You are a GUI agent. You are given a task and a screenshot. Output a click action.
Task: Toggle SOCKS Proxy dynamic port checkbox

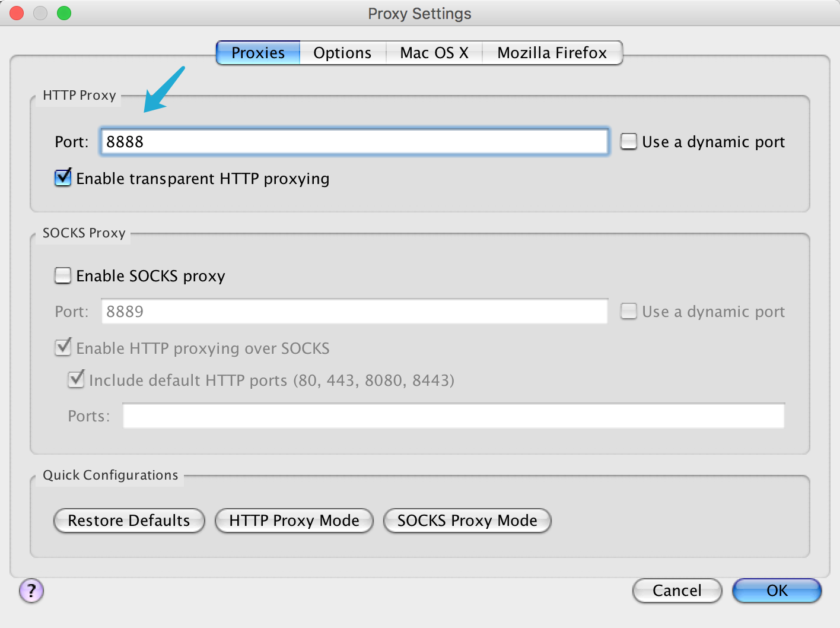click(629, 312)
